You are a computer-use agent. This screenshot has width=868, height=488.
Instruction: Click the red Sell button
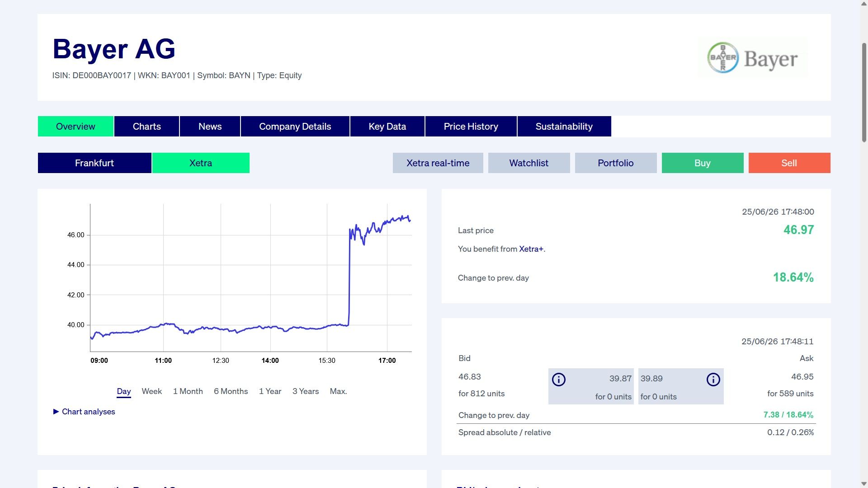789,163
